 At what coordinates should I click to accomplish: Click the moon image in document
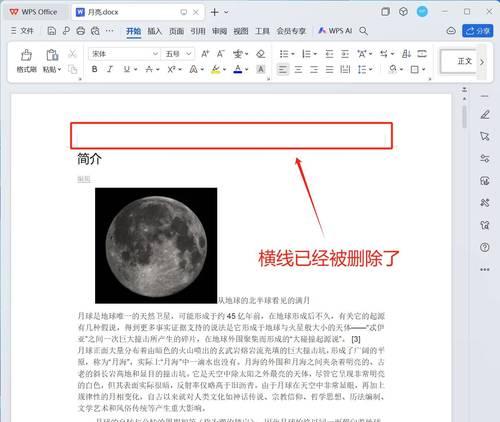[156, 246]
